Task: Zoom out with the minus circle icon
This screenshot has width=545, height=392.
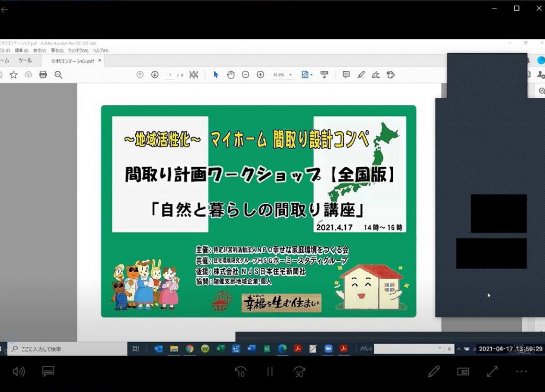Action: 245,74
